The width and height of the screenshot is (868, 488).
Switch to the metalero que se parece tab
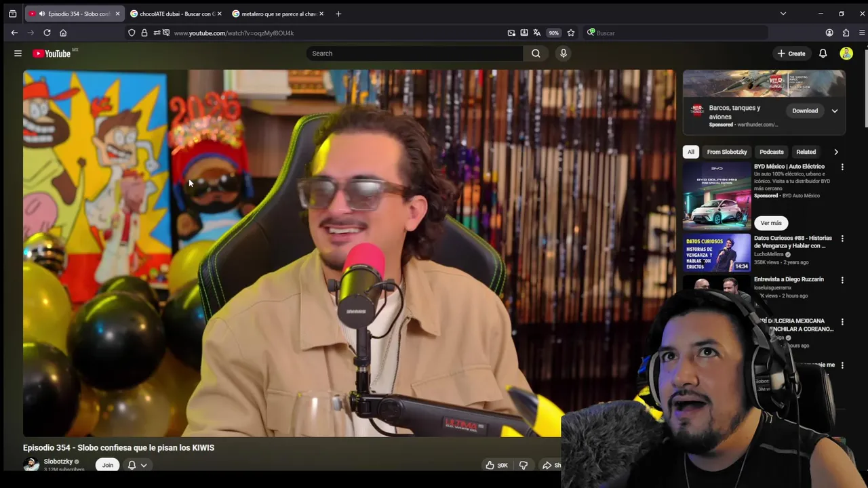pos(279,14)
